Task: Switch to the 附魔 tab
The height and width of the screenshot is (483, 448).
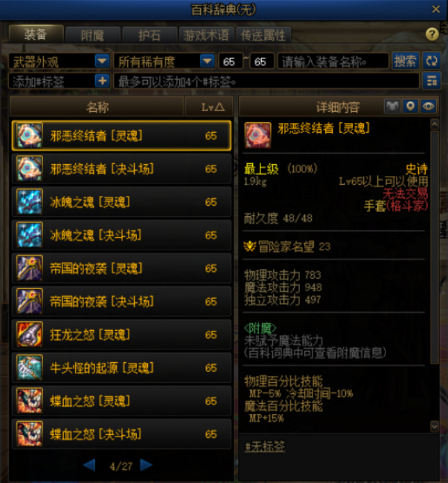Action: [92, 35]
